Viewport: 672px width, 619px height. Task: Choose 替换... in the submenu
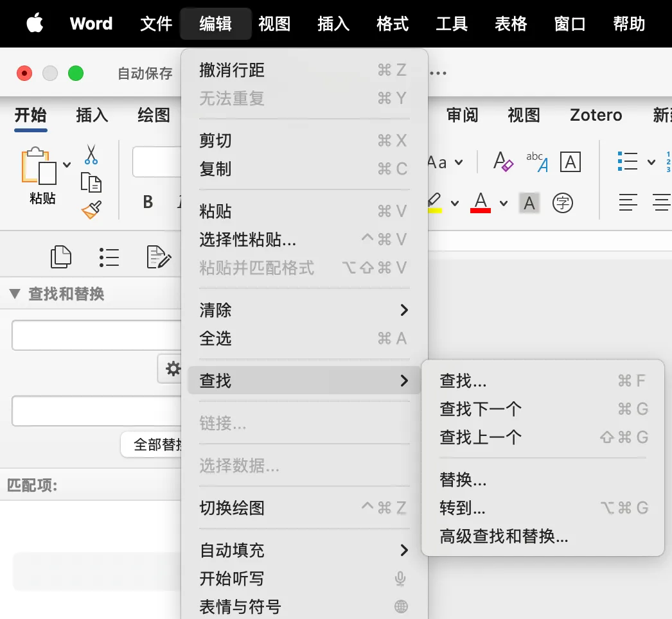pyautogui.click(x=543, y=480)
